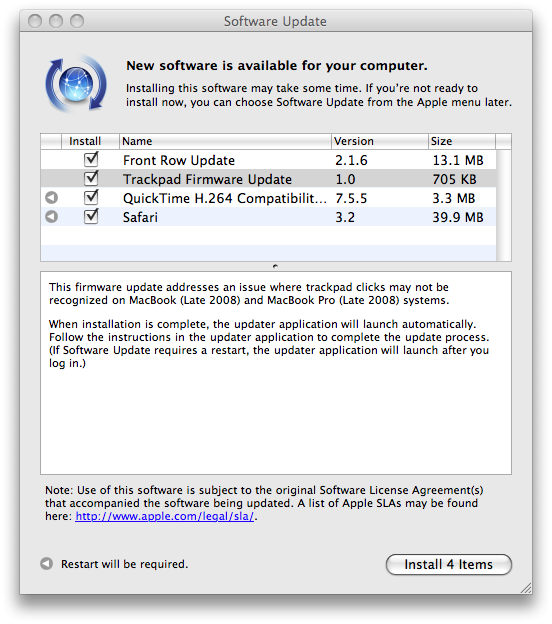
Task: Click the update list vertical scrollbar
Action: click(x=503, y=205)
